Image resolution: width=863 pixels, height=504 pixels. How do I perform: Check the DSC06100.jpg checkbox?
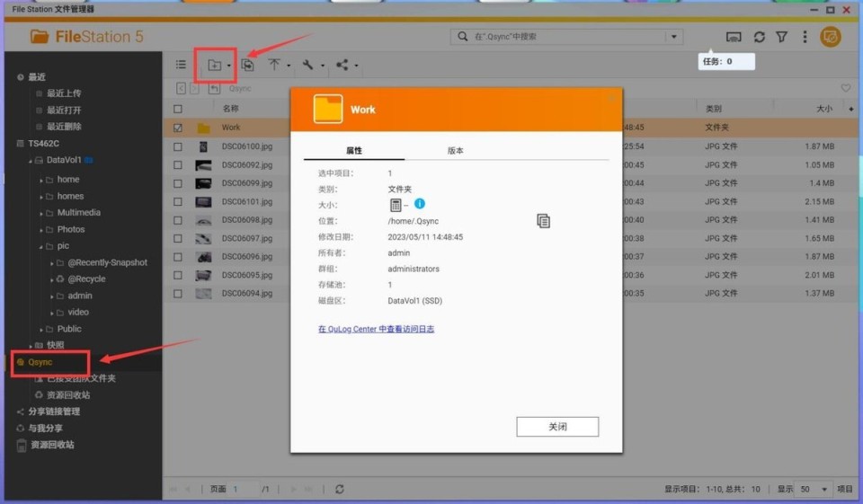(x=178, y=147)
